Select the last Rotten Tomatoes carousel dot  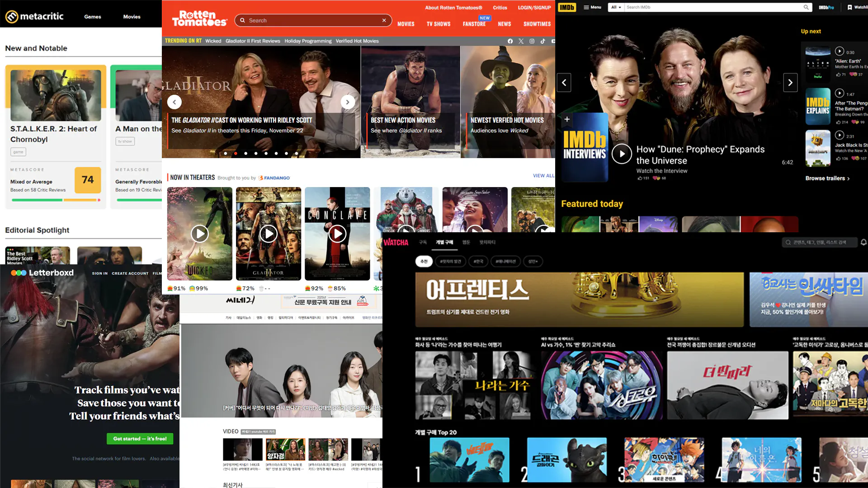click(x=296, y=153)
